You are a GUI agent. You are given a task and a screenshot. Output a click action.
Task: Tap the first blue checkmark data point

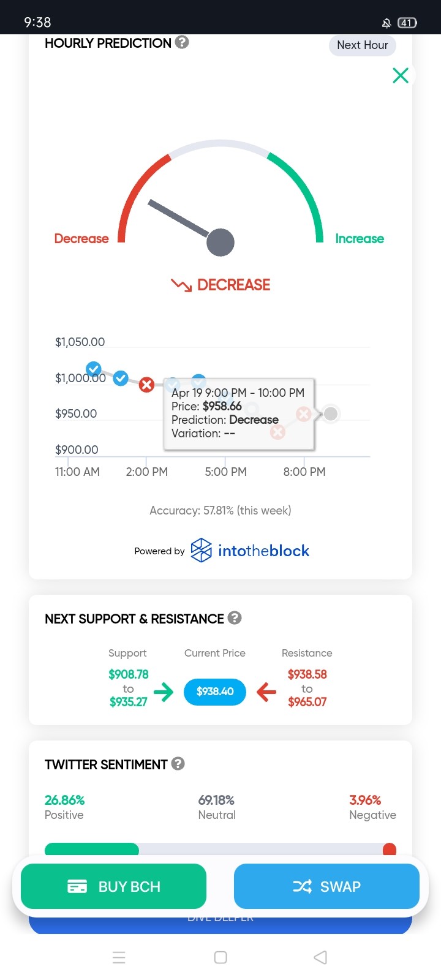tap(94, 369)
